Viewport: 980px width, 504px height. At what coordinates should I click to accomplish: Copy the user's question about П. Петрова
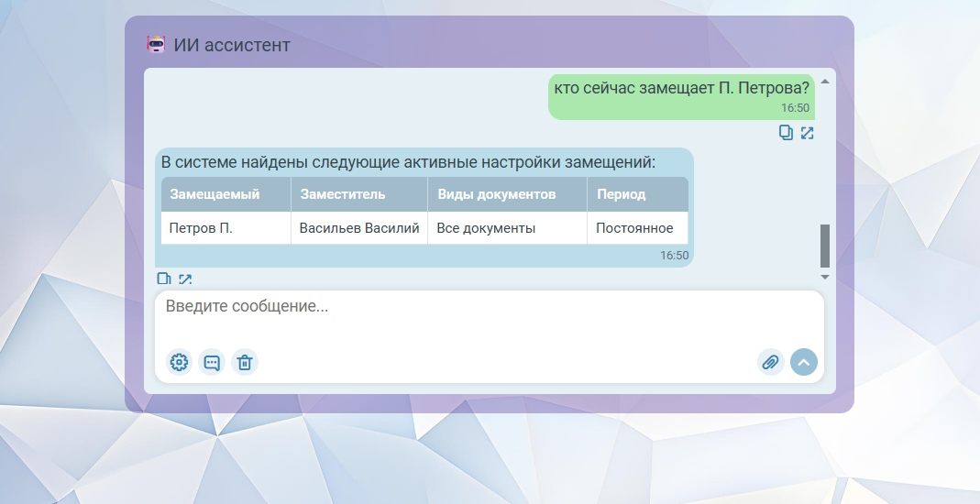click(x=786, y=133)
